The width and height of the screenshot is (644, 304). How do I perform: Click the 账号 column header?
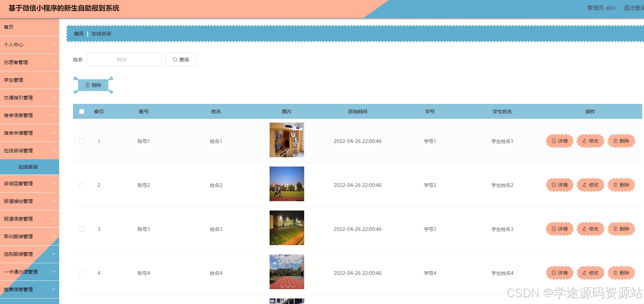pos(144,111)
